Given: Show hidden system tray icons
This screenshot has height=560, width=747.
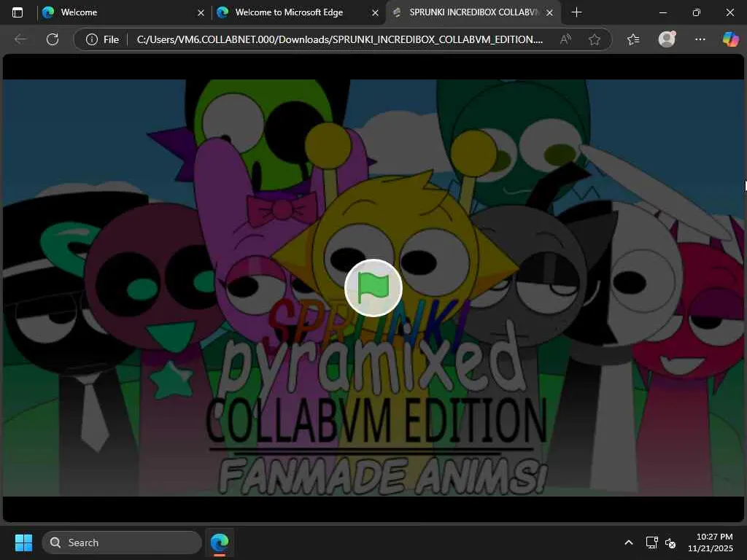Looking at the screenshot, I should click(629, 542).
